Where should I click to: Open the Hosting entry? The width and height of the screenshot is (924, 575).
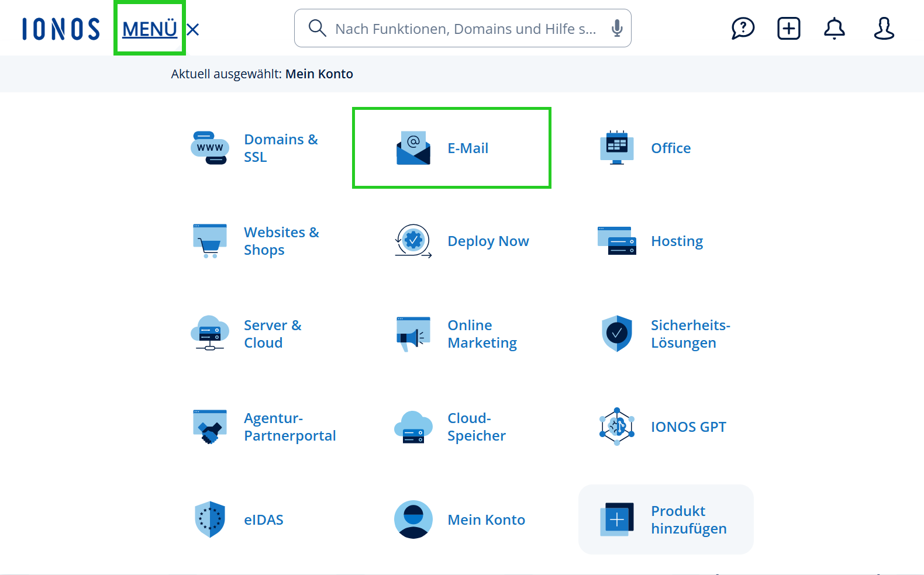click(677, 241)
